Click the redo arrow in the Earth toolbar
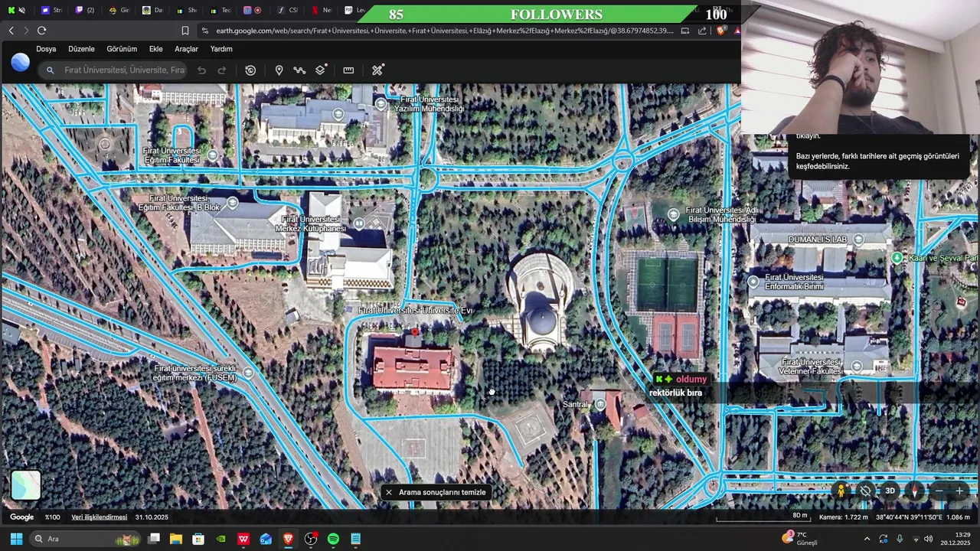980x551 pixels. (x=222, y=70)
